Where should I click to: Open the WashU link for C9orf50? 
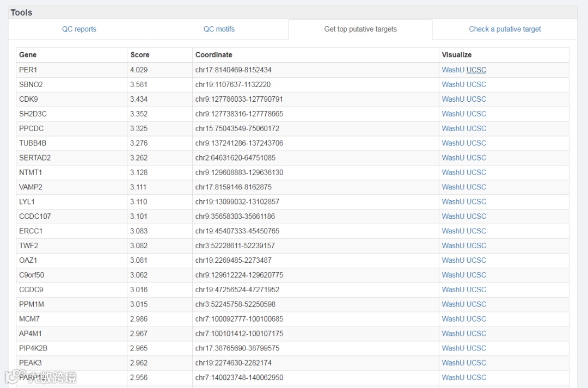[x=453, y=274]
